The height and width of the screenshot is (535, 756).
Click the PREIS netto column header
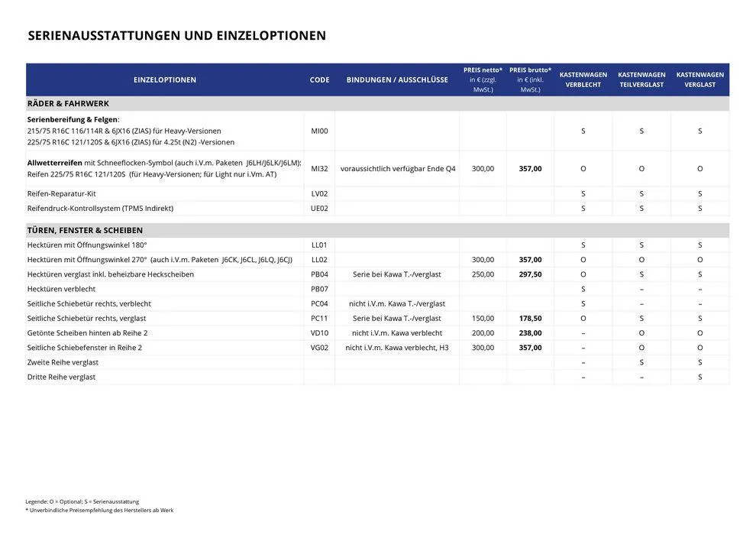[483, 79]
